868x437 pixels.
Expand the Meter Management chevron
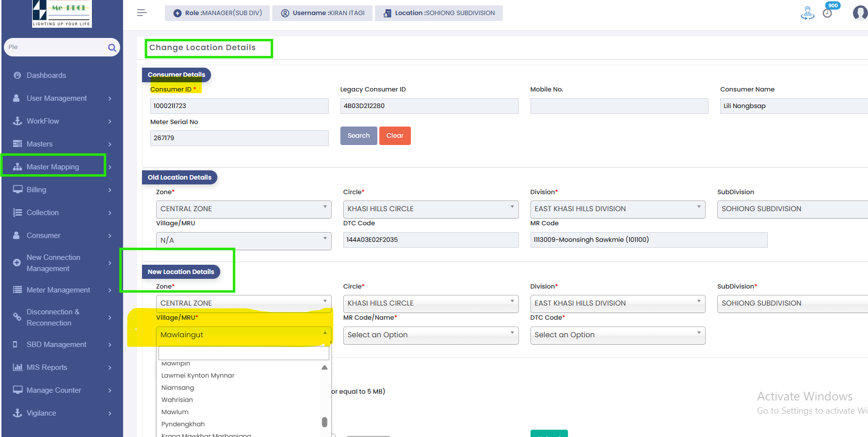(110, 291)
